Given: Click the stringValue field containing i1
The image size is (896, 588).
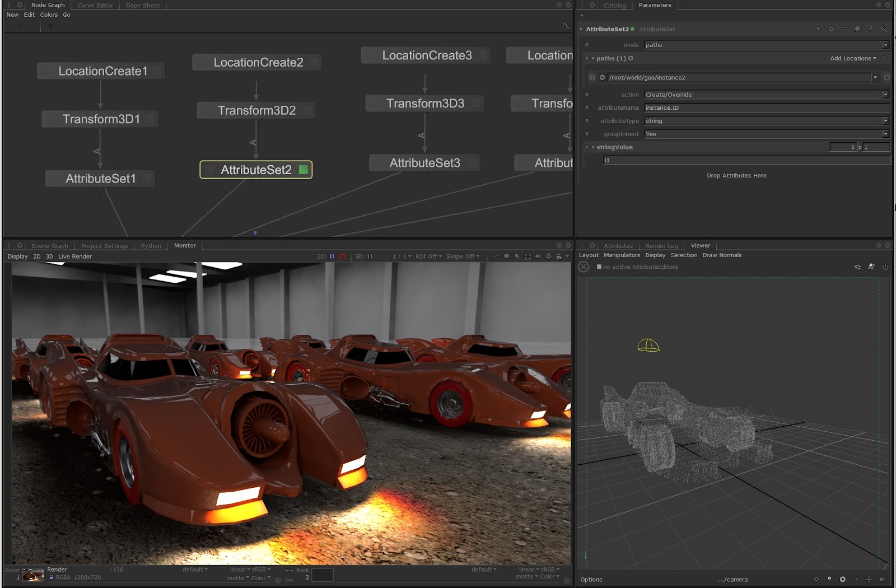Looking at the screenshot, I should click(746, 160).
